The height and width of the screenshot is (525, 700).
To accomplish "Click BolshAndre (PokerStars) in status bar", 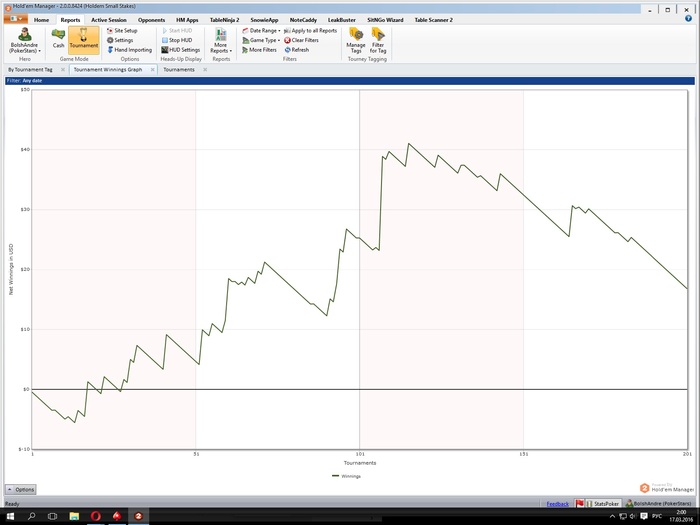I will coord(659,504).
